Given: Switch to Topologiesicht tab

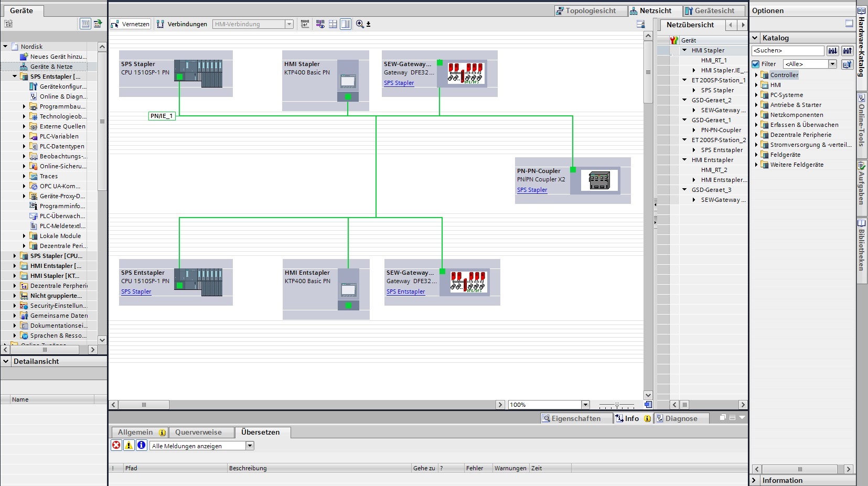Looking at the screenshot, I should click(591, 10).
